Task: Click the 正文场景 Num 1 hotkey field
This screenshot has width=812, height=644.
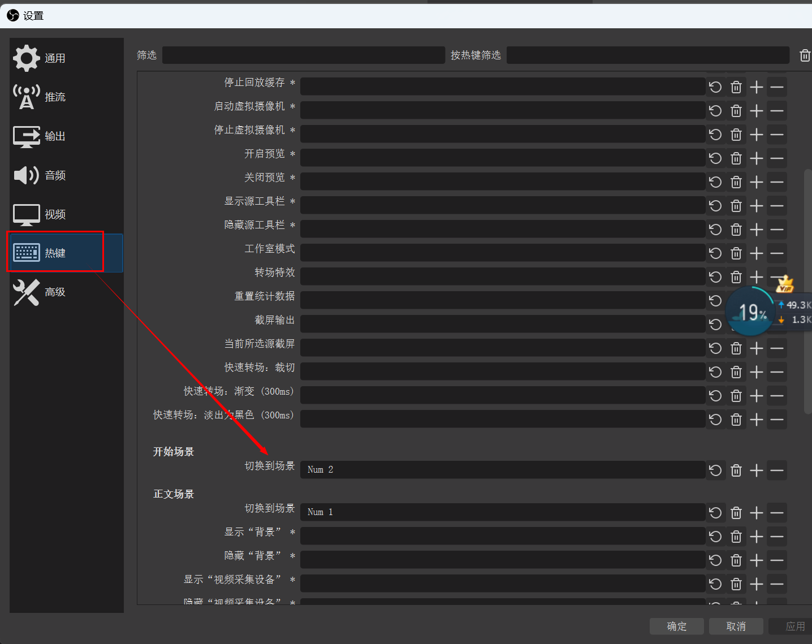Action: (503, 512)
